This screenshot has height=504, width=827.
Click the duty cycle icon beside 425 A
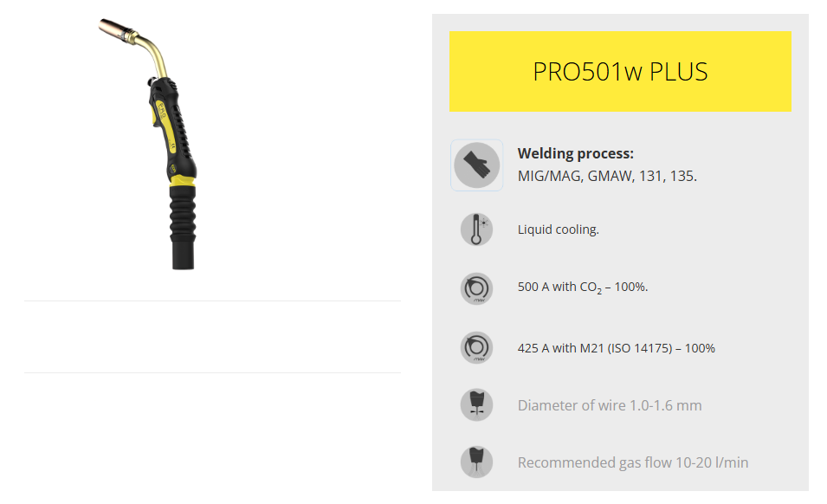[x=476, y=347]
